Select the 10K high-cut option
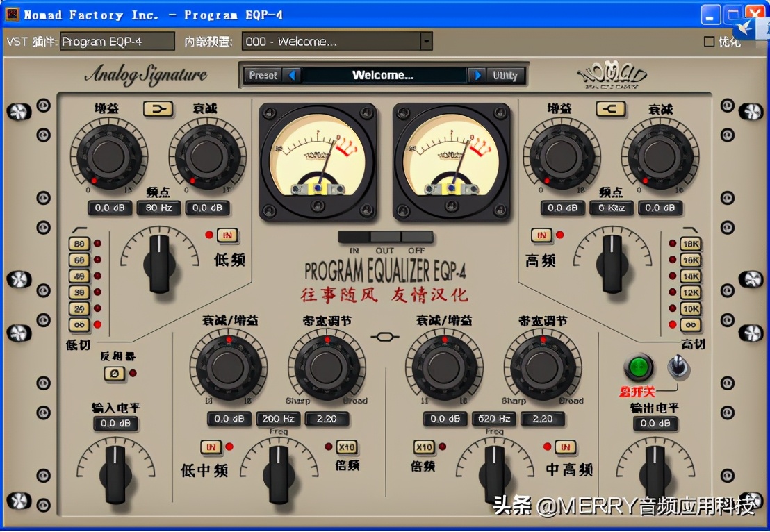770x532 pixels. 691,308
